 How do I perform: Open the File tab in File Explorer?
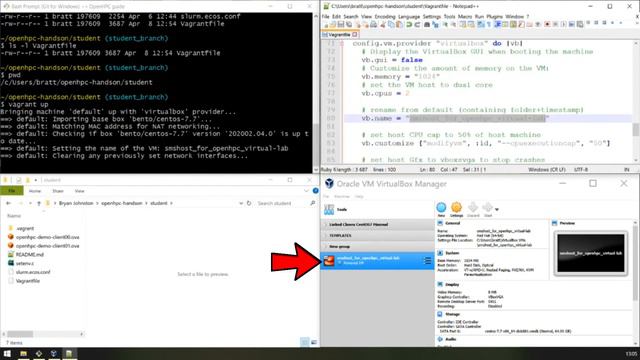(x=12, y=191)
